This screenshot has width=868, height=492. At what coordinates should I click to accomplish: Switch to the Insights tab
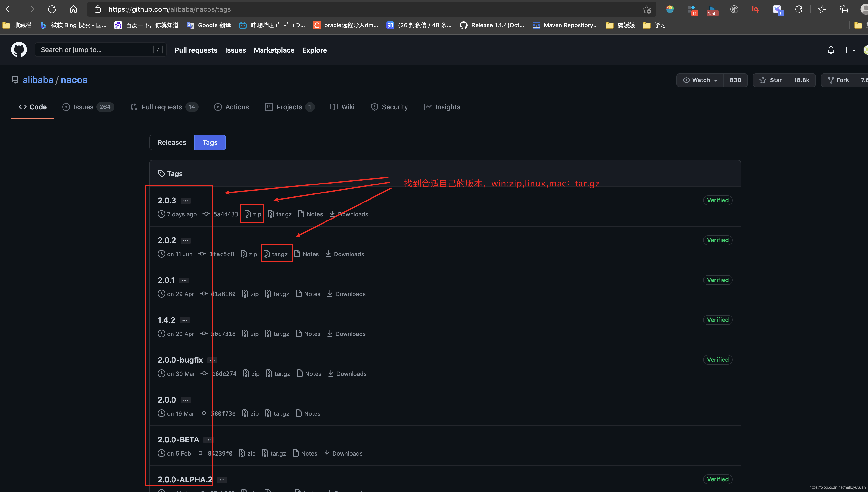(x=442, y=107)
